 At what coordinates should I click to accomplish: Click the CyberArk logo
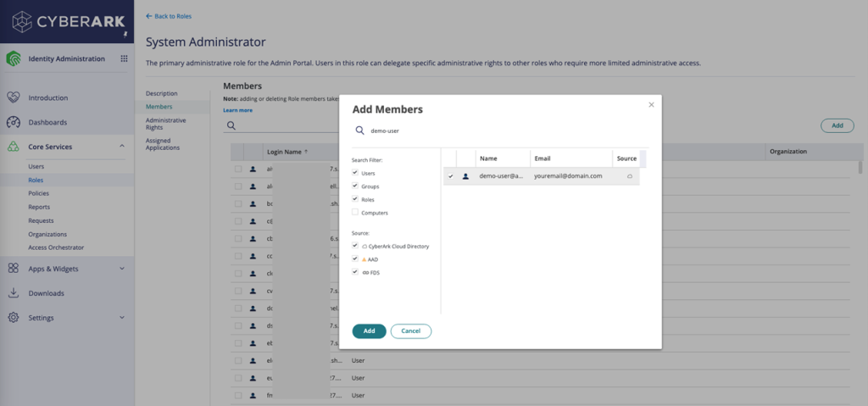pyautogui.click(x=68, y=20)
